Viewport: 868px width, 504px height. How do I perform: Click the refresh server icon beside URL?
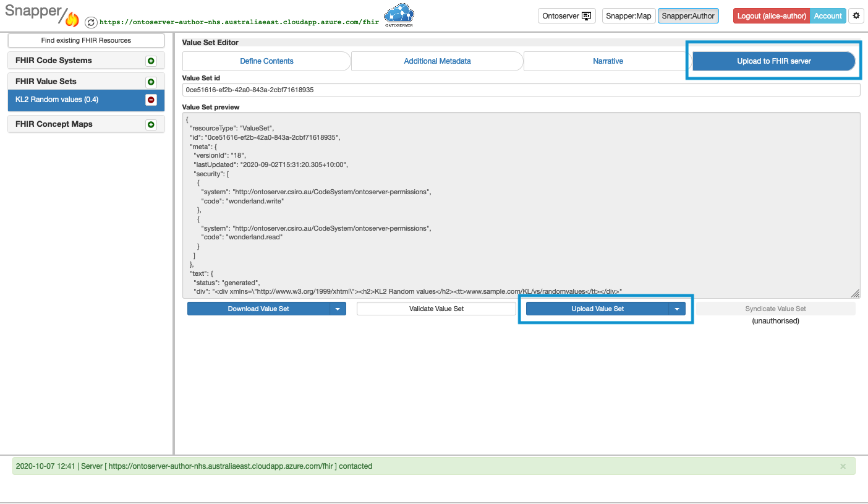tap(91, 22)
